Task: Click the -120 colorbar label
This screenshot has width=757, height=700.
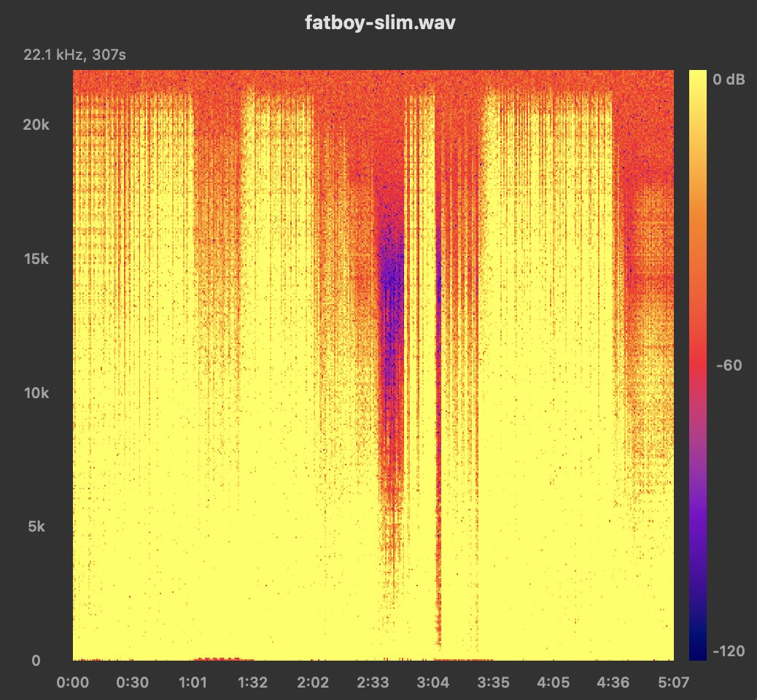Action: (729, 651)
